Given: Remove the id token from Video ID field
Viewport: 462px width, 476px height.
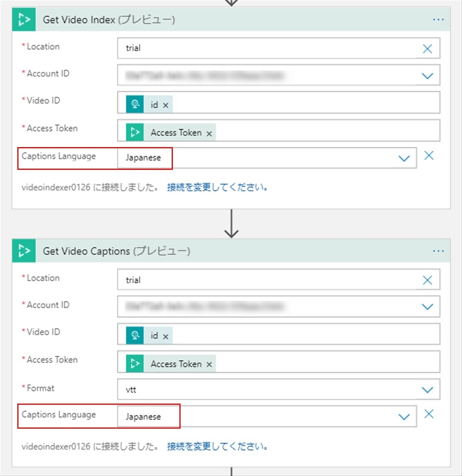Looking at the screenshot, I should [166, 104].
